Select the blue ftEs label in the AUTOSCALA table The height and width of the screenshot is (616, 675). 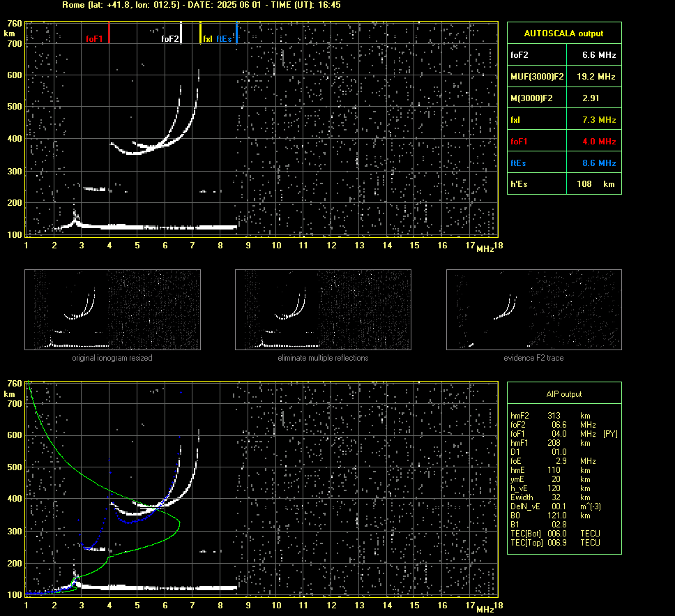point(518,163)
